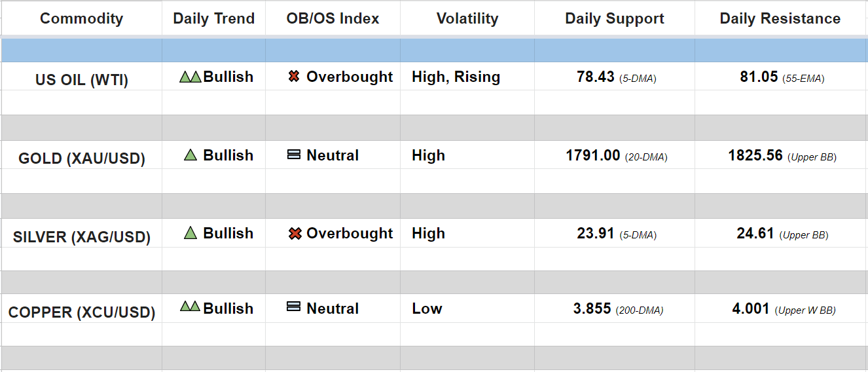Click the Daily Resistance header cell
Viewport: 868px width, 372px height.
coord(780,18)
